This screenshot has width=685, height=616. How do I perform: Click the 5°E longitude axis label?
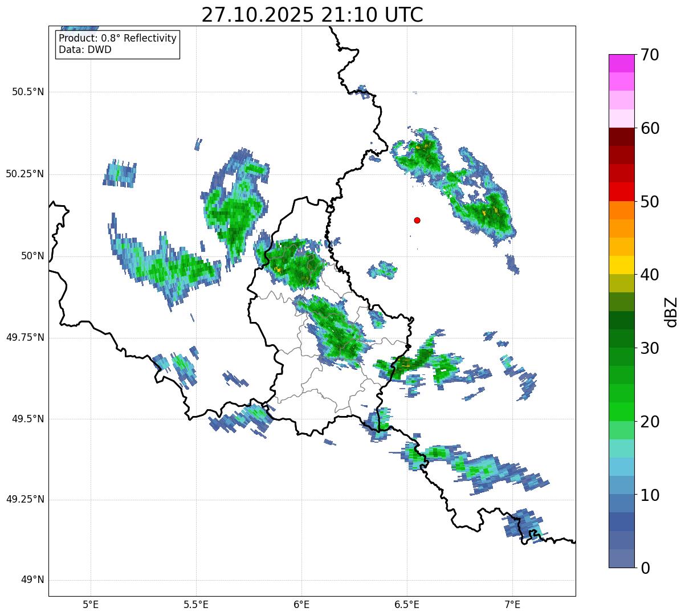[91, 604]
